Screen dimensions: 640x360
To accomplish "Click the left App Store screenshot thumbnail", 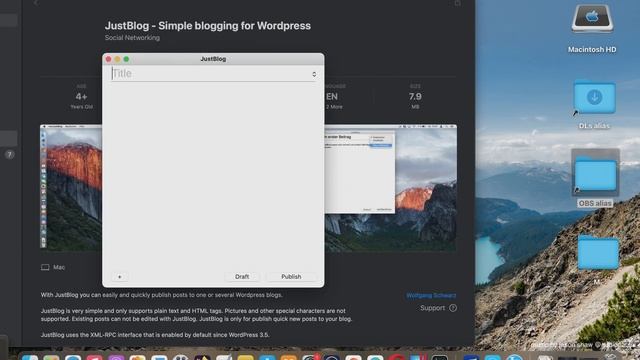I will click(x=71, y=188).
